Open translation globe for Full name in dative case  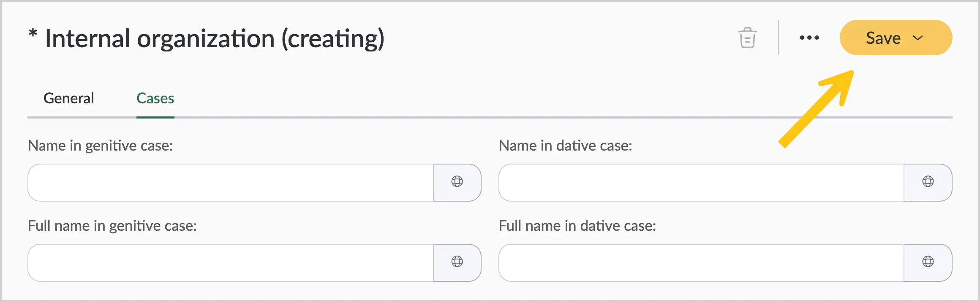click(928, 262)
